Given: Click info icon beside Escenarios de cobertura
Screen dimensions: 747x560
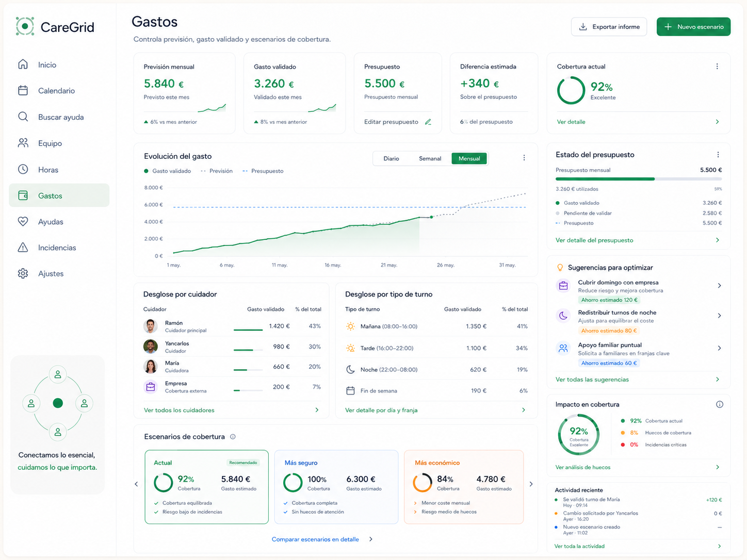Looking at the screenshot, I should (233, 437).
